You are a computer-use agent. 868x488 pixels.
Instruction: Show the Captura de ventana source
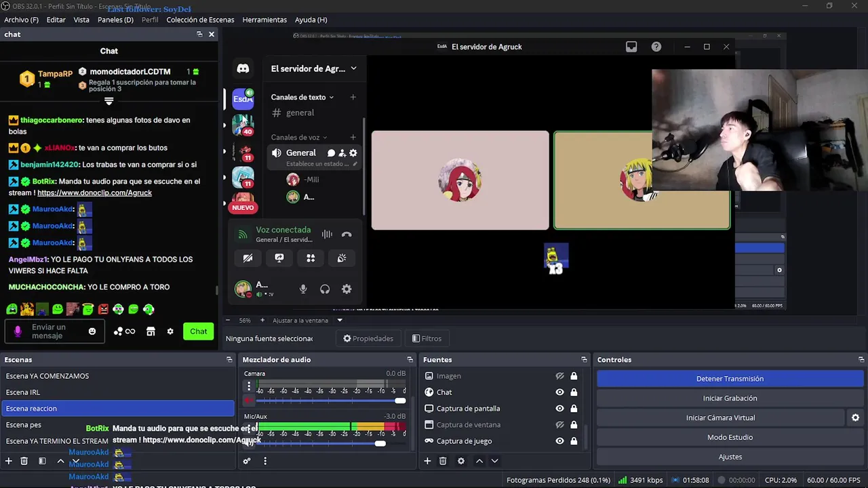click(559, 425)
